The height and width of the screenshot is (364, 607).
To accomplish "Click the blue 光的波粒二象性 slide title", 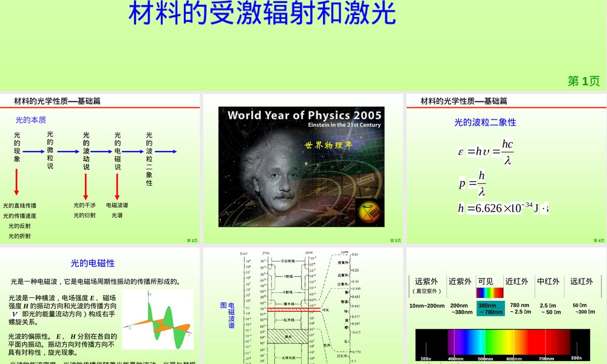I will pyautogui.click(x=485, y=123).
